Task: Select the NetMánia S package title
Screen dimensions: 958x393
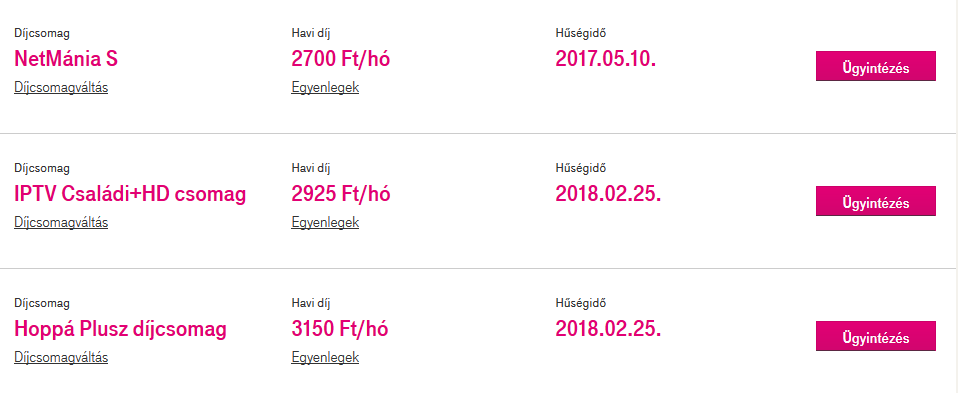Action: 66,59
